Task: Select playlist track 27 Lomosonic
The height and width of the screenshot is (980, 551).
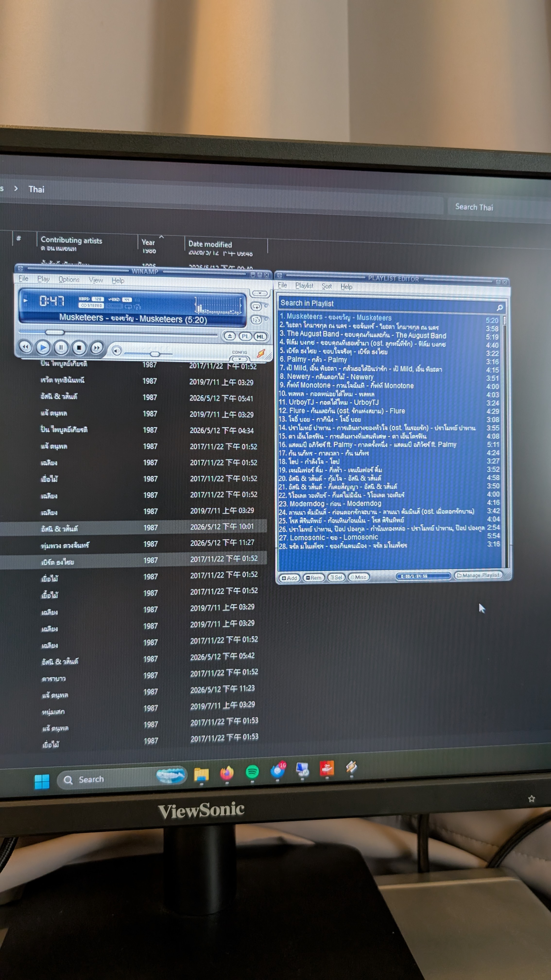Action: point(389,537)
